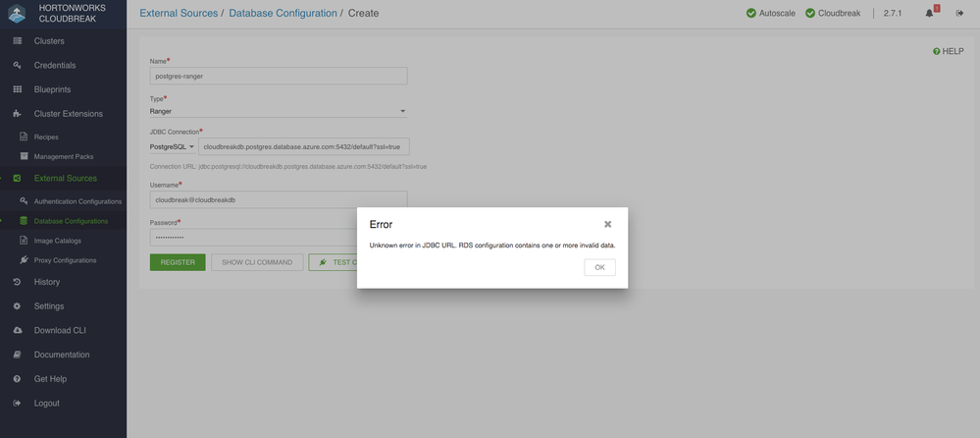Click the Image Catalogs document icon
980x438 pixels.
[x=24, y=241]
